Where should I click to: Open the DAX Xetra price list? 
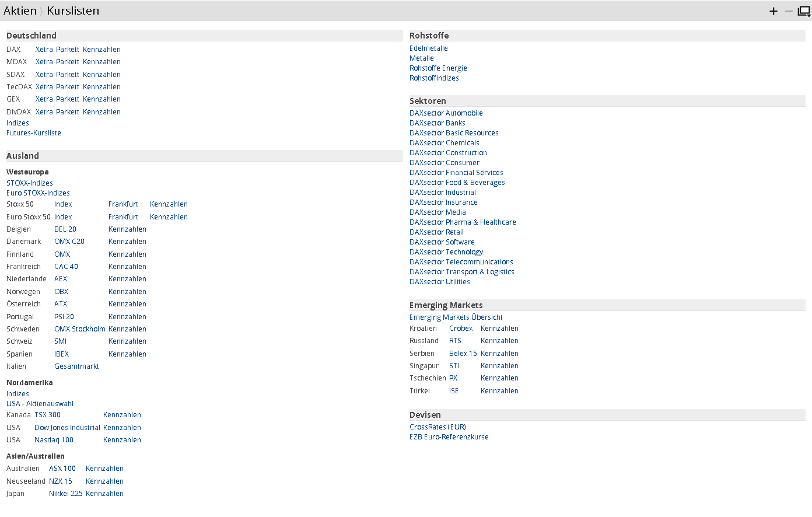point(44,50)
